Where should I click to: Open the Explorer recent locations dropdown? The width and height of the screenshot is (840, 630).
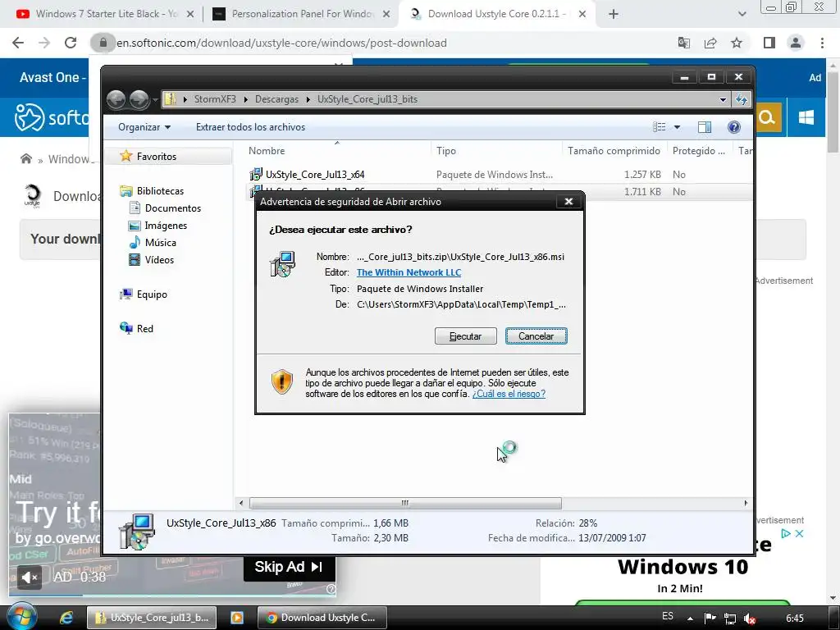(155, 99)
